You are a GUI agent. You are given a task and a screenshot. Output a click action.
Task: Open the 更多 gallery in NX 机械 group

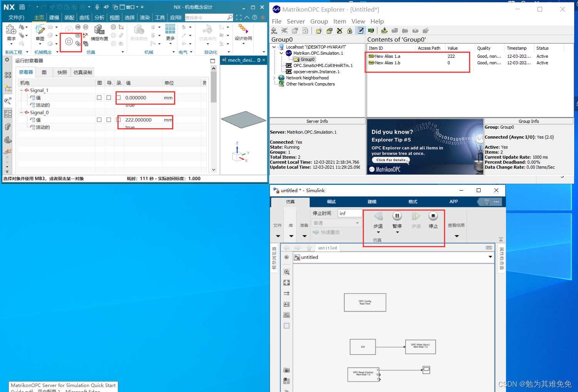pos(170,33)
